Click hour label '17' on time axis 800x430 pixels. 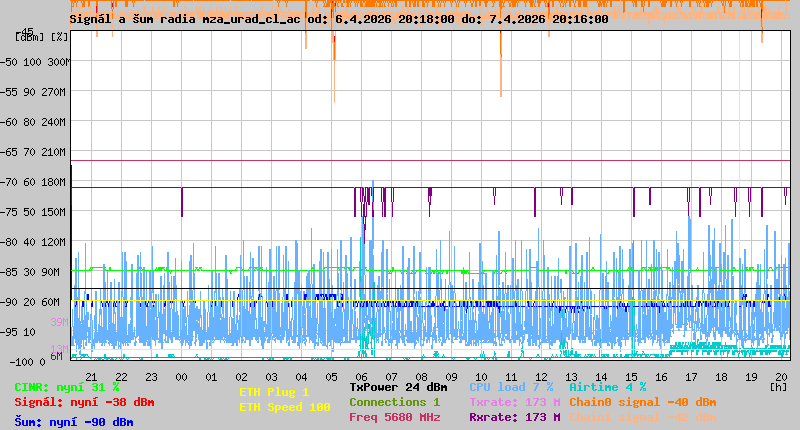[x=691, y=377]
